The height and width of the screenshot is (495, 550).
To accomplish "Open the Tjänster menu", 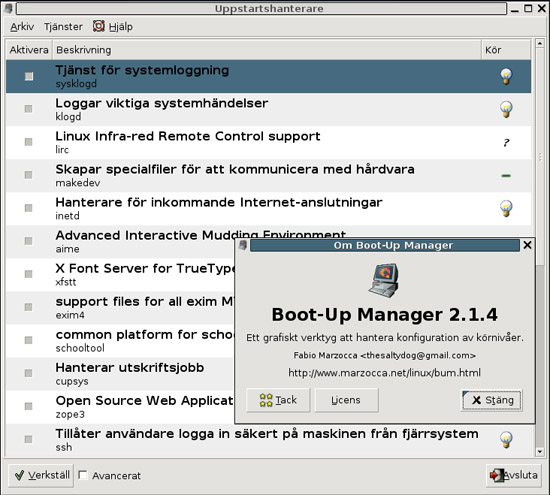I will (63, 27).
